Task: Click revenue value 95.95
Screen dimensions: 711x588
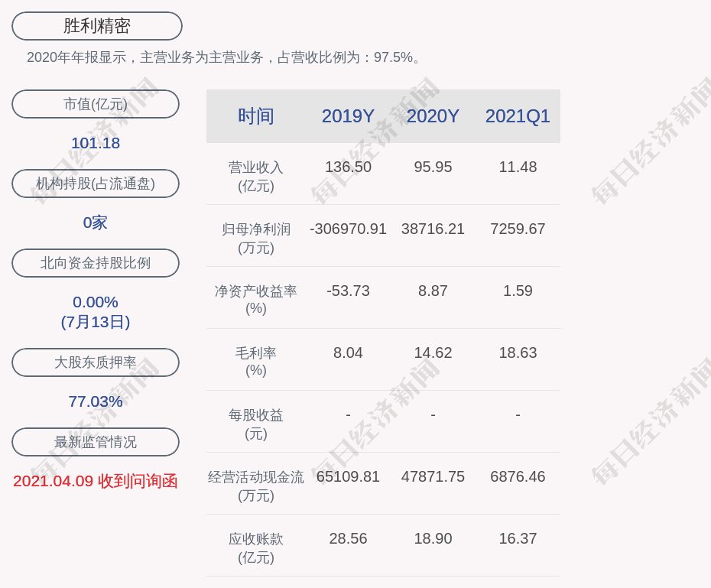Action: click(433, 167)
